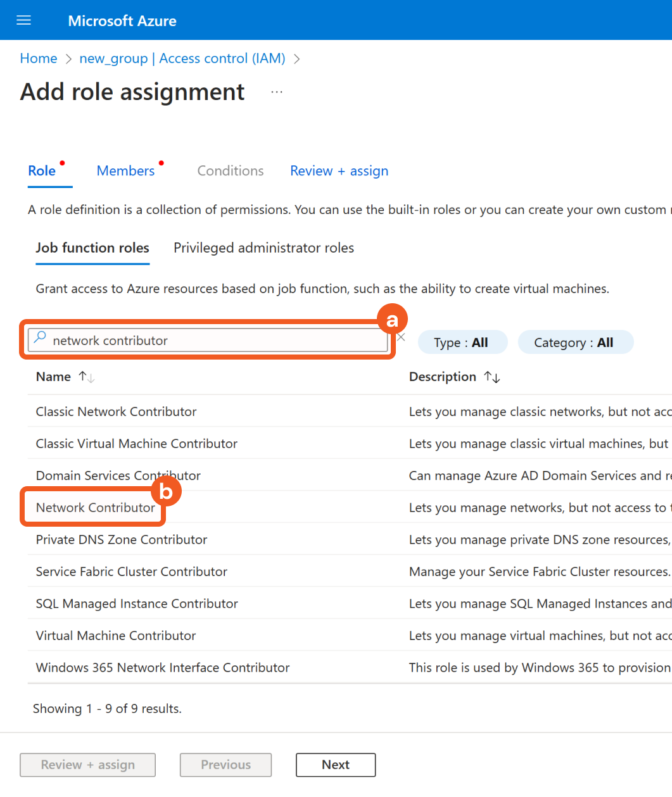
Task: Open the hamburger portal menu
Action: (23, 20)
